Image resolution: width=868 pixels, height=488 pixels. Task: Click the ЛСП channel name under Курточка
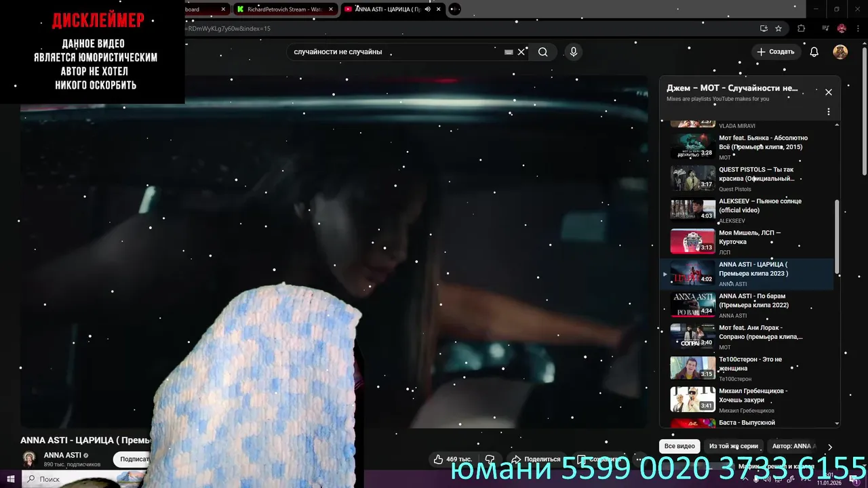pyautogui.click(x=725, y=253)
